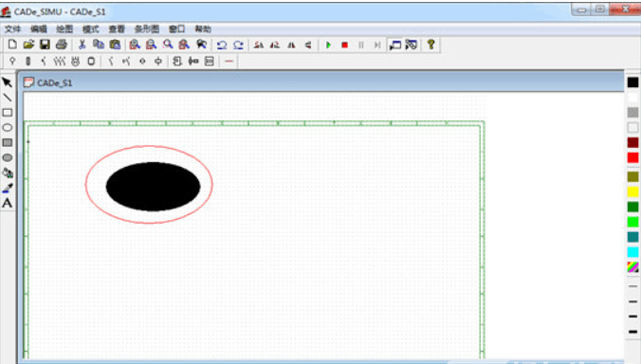Screen dimensions: 641x364
Task: Pick the filled ellipse tool
Action: pos(7,157)
